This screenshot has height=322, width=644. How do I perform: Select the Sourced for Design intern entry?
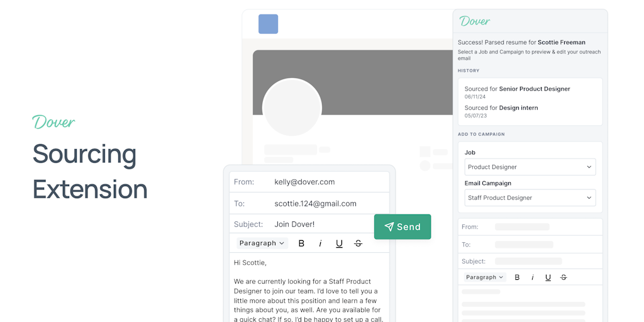(501, 111)
